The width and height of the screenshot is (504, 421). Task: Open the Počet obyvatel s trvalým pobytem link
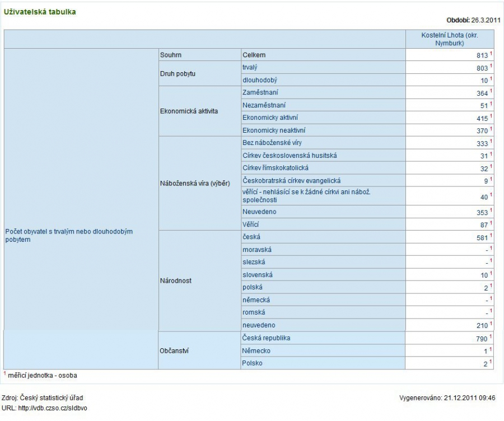(x=69, y=236)
